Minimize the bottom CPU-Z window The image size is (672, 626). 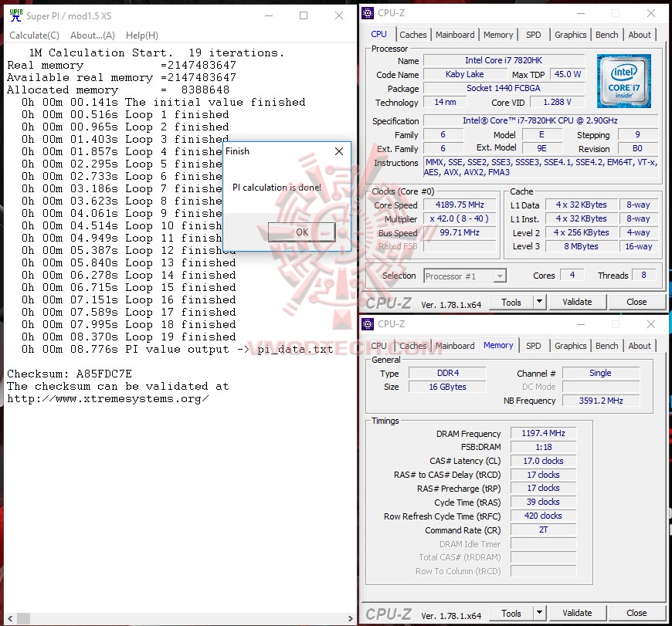click(581, 324)
